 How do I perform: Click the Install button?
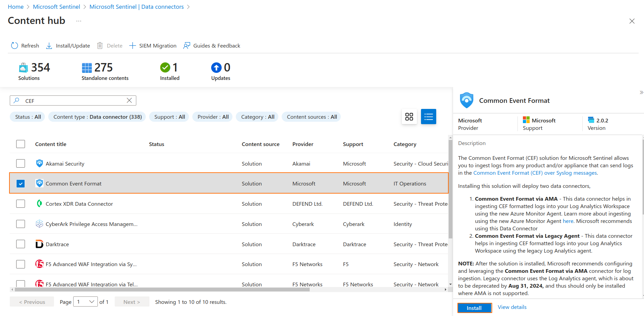coord(474,308)
